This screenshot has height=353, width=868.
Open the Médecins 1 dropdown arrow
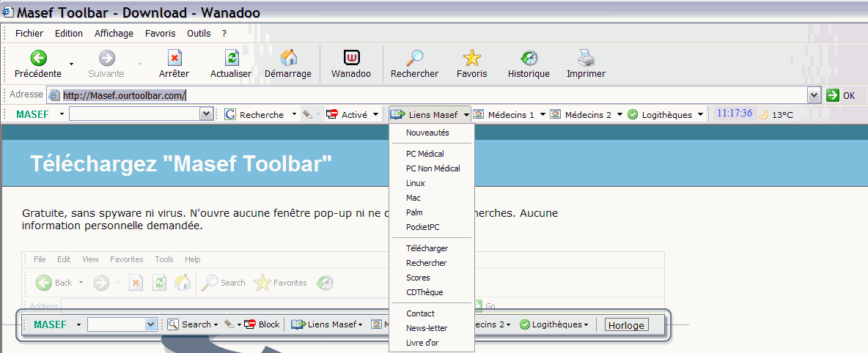point(542,114)
